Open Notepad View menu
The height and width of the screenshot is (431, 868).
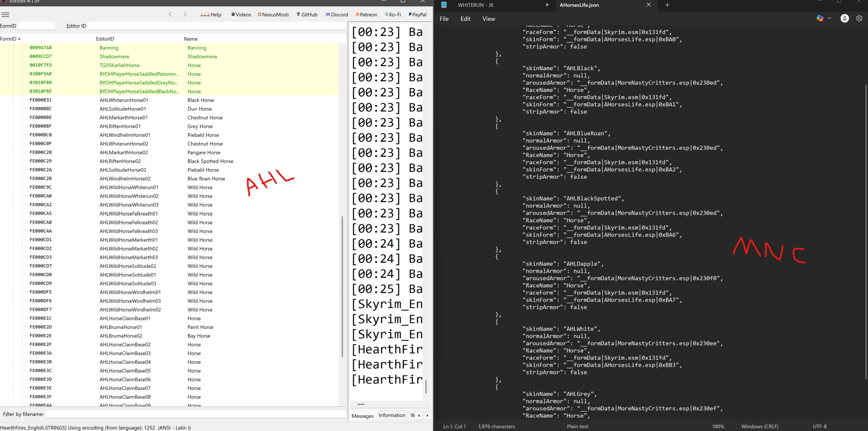(x=489, y=19)
